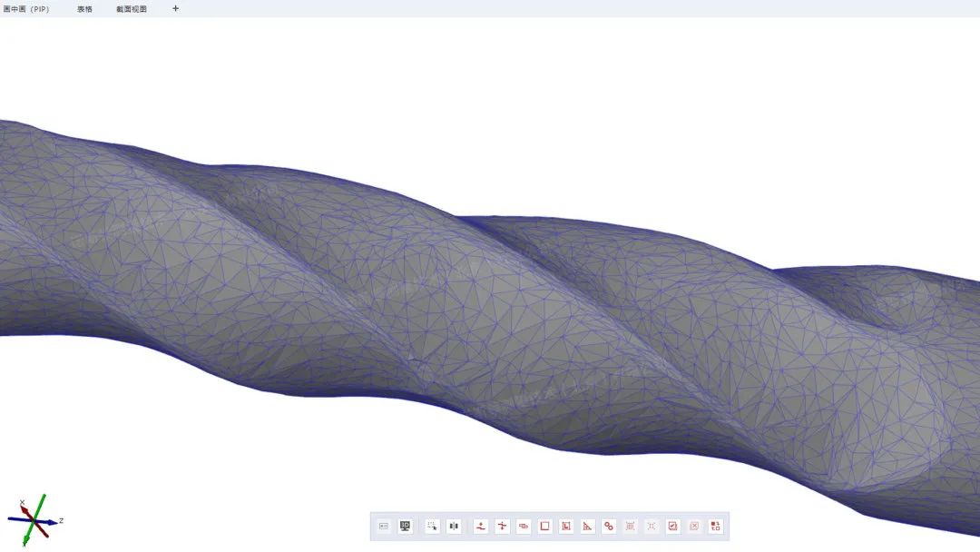Screen dimensions: 980x552
Task: Switch to the 画中画 (PIP) tab
Action: pyautogui.click(x=26, y=9)
